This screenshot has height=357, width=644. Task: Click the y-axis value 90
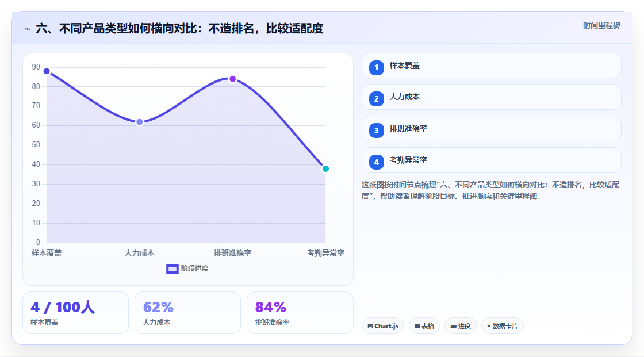click(36, 67)
